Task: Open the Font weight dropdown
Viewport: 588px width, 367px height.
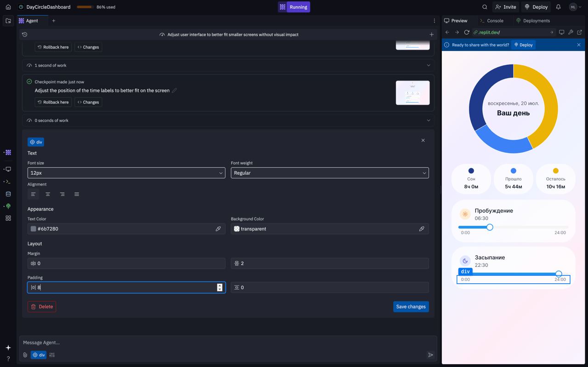Action: (329, 173)
